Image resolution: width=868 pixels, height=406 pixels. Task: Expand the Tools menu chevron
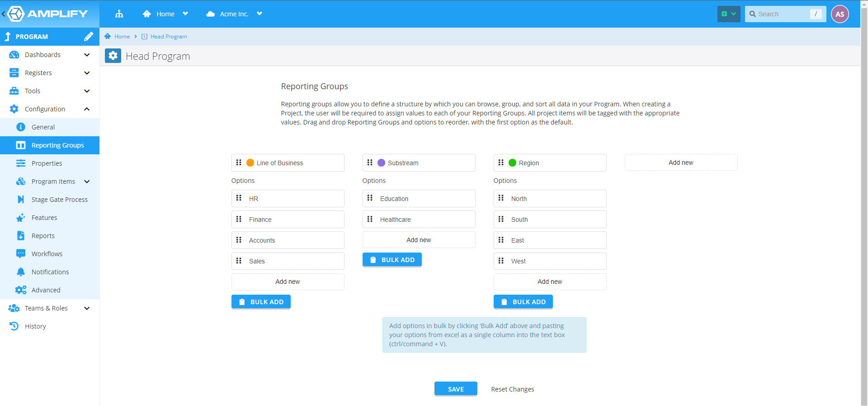[87, 91]
